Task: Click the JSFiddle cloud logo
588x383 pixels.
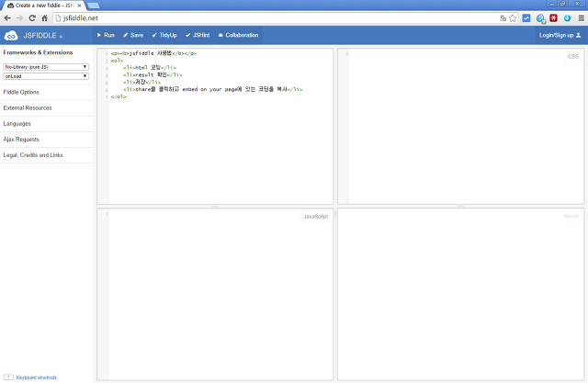Action: pos(11,36)
